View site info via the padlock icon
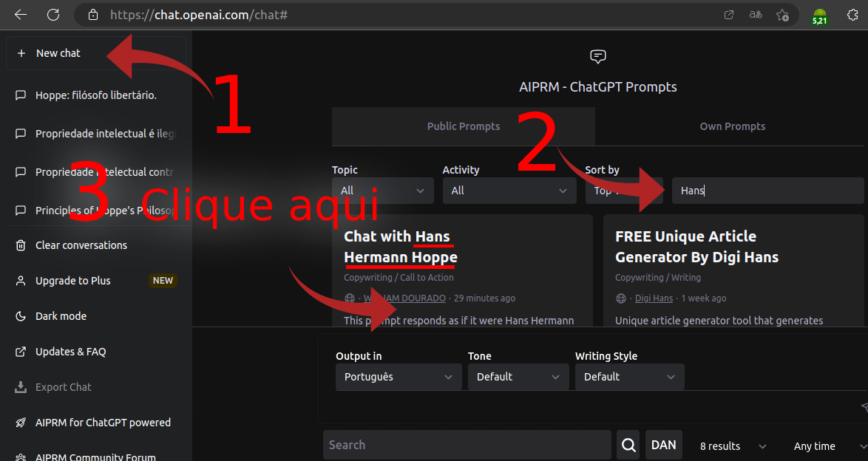 click(93, 15)
